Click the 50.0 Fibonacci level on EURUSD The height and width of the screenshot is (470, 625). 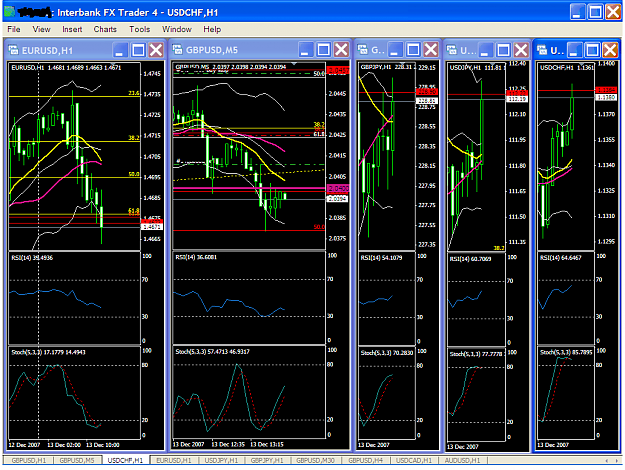(x=134, y=174)
